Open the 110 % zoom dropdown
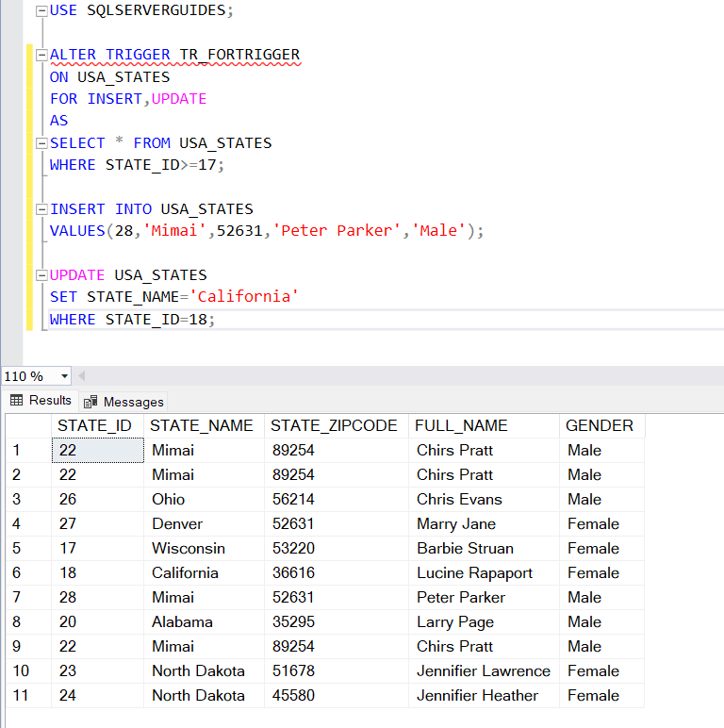724x728 pixels. pyautogui.click(x=64, y=376)
